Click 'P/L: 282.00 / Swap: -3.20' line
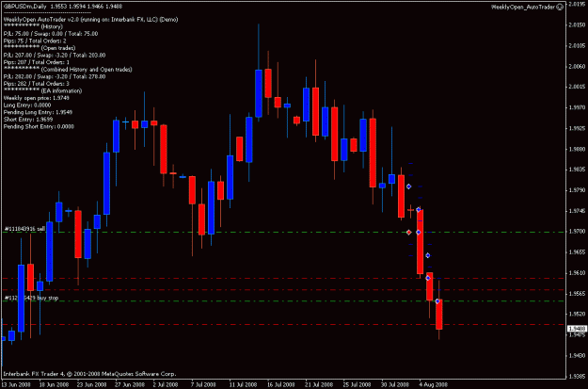This screenshot has height=389, width=588. [55, 76]
